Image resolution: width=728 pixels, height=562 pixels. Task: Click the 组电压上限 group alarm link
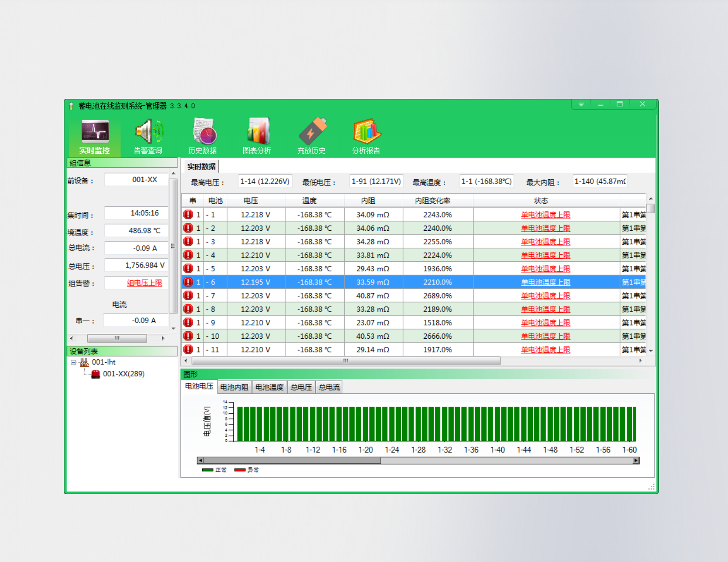click(x=145, y=283)
